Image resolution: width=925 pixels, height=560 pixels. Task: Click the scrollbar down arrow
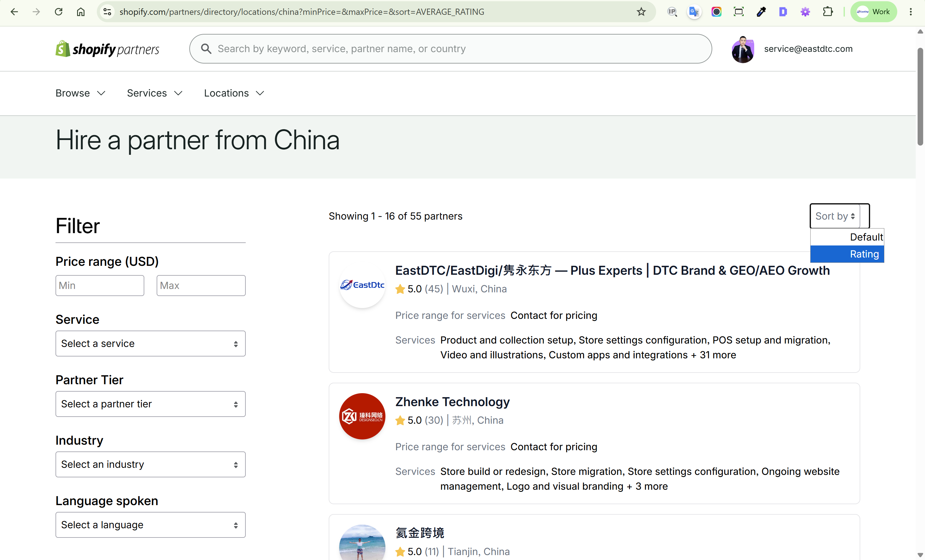[920, 555]
